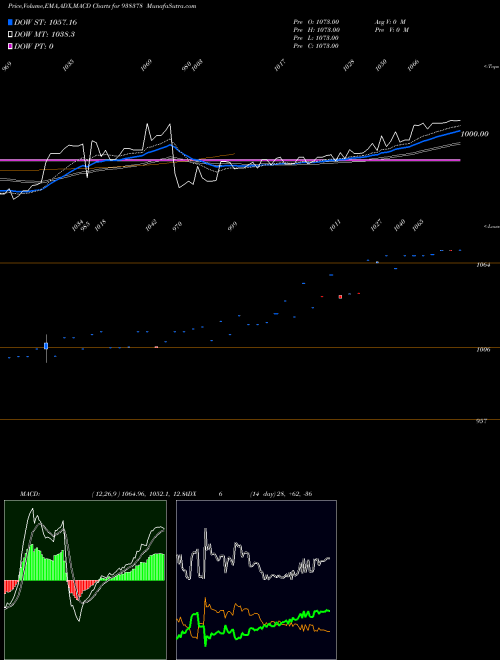The height and width of the screenshot is (660, 500).
Task: Select the 'DOW PT: 0' legend text
Action: (34, 46)
